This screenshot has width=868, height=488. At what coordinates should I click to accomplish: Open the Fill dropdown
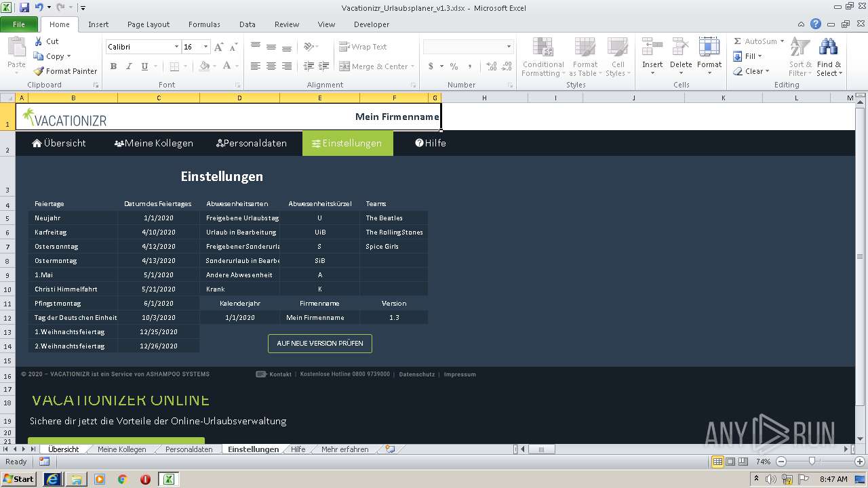[748, 56]
